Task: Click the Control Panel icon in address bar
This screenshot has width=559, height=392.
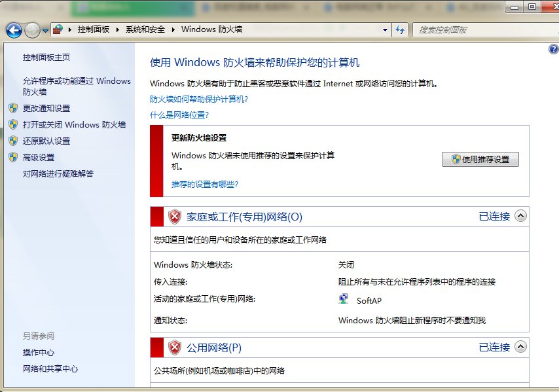Action: click(58, 29)
